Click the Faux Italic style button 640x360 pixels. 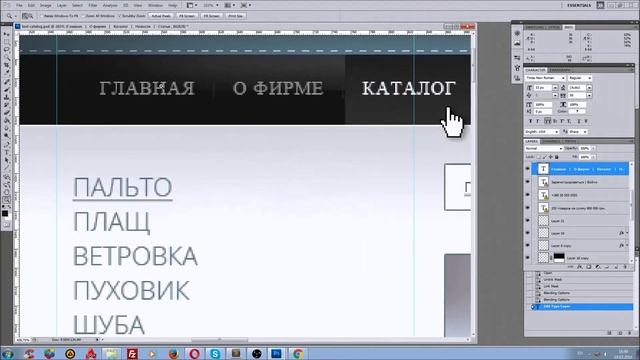[538, 121]
